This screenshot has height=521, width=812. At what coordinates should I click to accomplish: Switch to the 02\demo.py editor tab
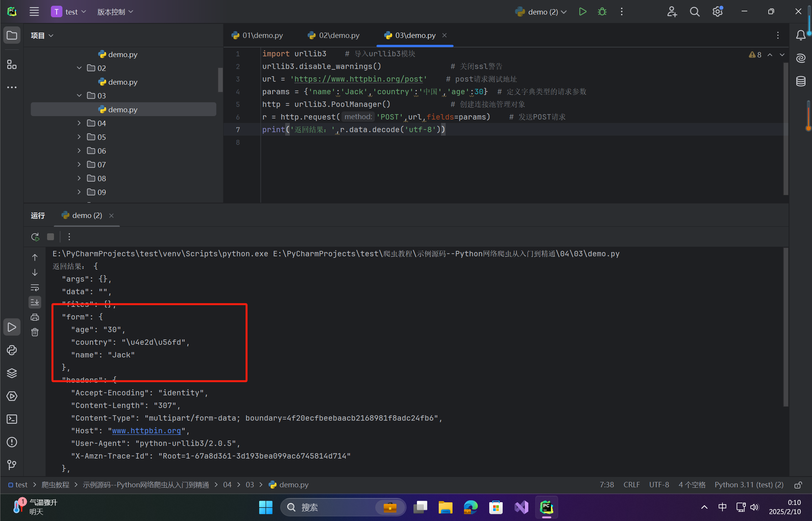[x=334, y=35]
